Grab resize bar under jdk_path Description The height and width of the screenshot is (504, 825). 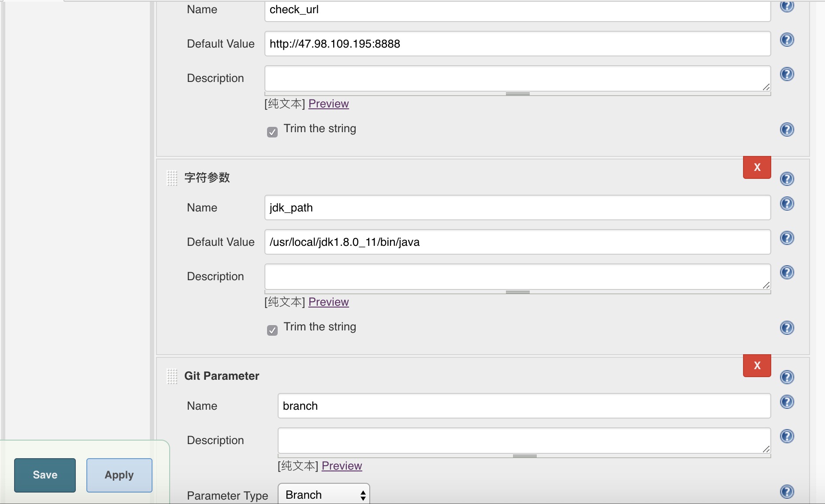518,292
